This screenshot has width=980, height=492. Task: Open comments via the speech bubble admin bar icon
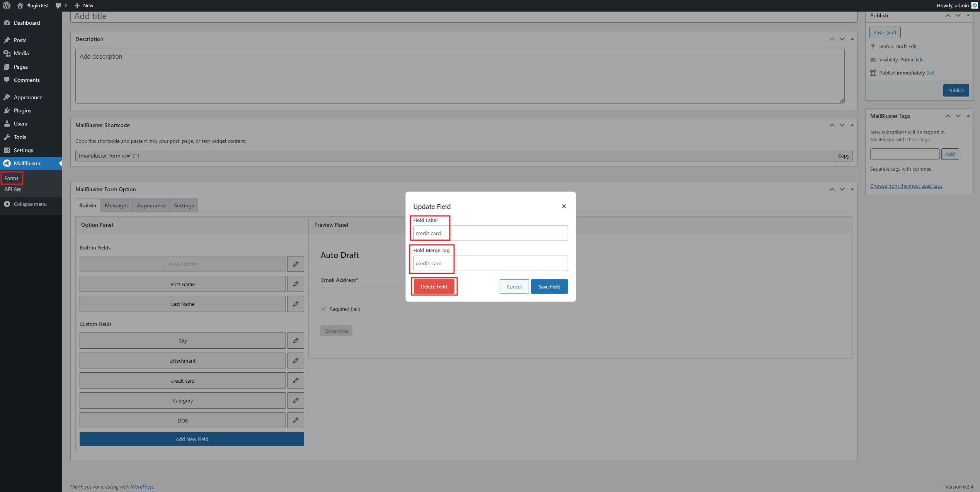58,5
